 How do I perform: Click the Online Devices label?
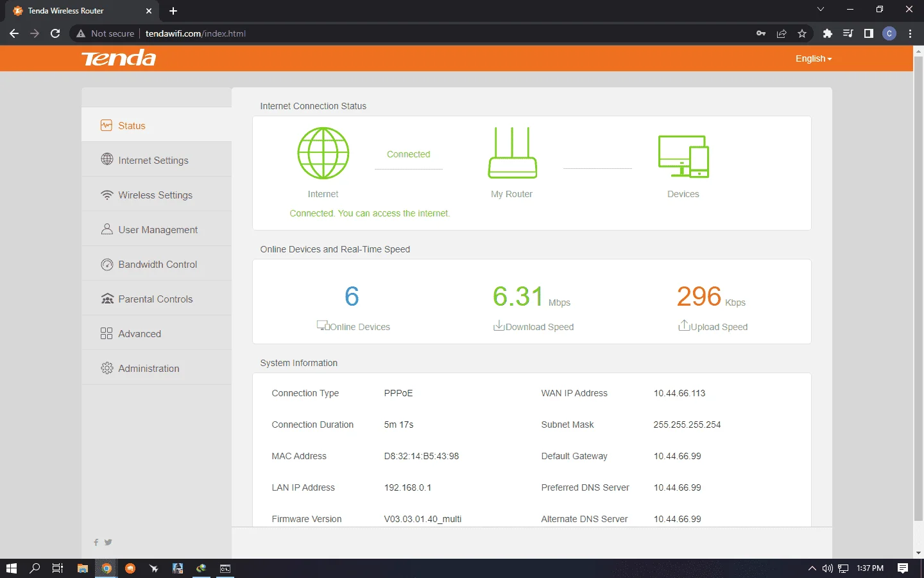point(360,327)
